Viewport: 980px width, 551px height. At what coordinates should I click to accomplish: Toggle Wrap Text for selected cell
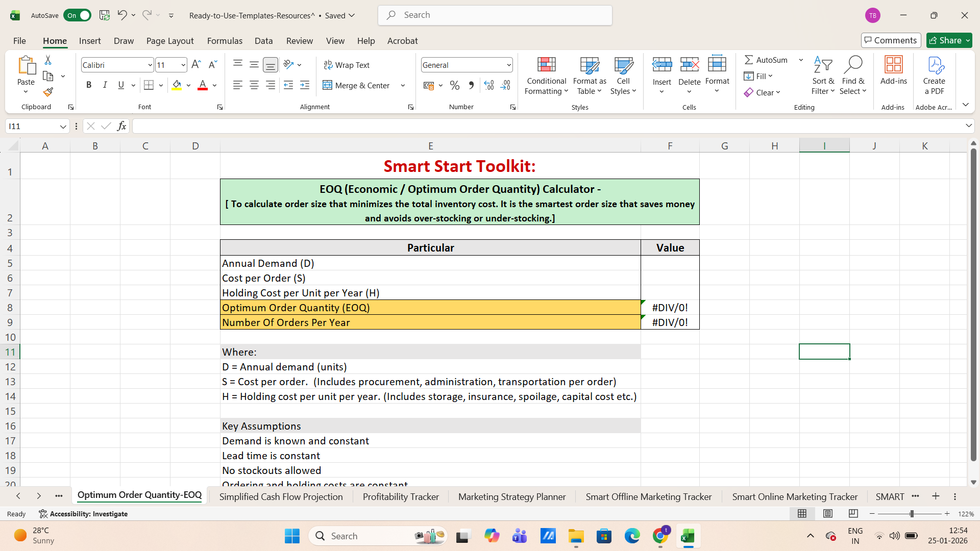point(347,65)
